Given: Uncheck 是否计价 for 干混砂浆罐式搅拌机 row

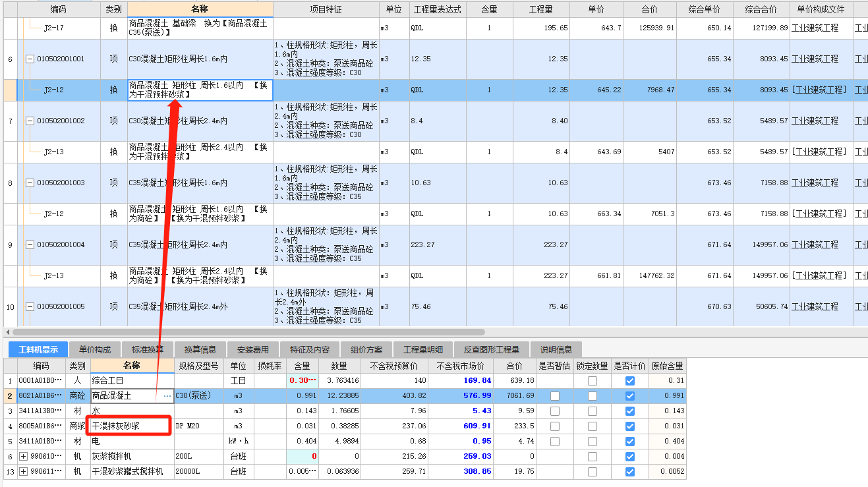Looking at the screenshot, I should (x=630, y=472).
